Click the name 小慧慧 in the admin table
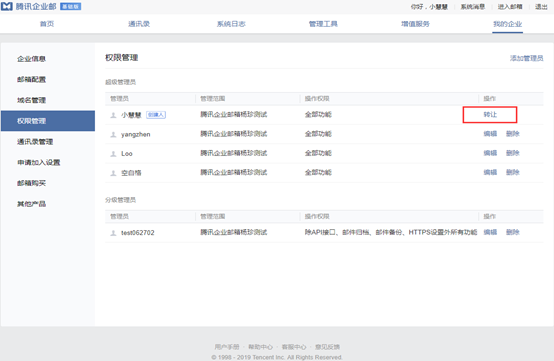The height and width of the screenshot is (361, 554). pyautogui.click(x=131, y=115)
